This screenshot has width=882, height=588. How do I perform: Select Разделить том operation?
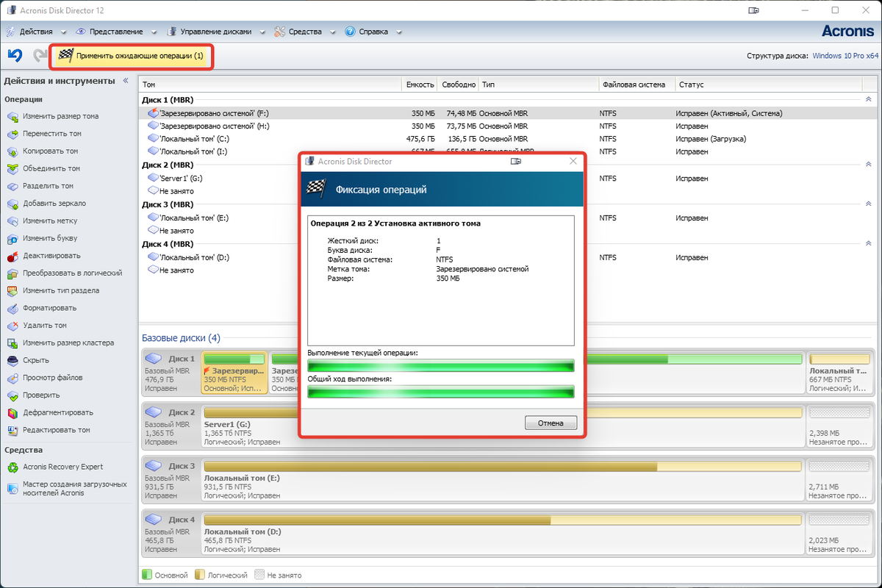(48, 186)
